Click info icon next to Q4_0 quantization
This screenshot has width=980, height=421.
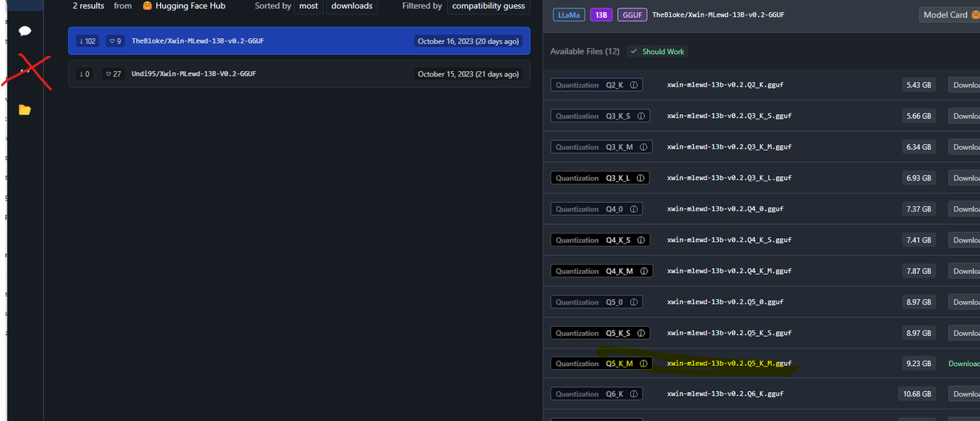pos(635,209)
